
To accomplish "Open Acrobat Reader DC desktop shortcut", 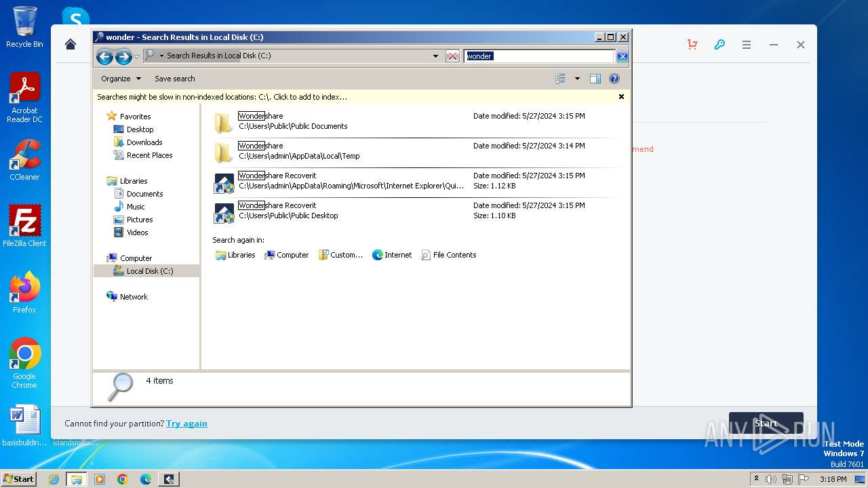I will (24, 98).
